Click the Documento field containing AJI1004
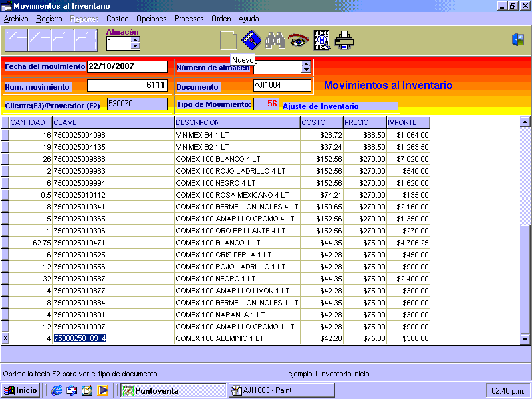 [x=282, y=85]
